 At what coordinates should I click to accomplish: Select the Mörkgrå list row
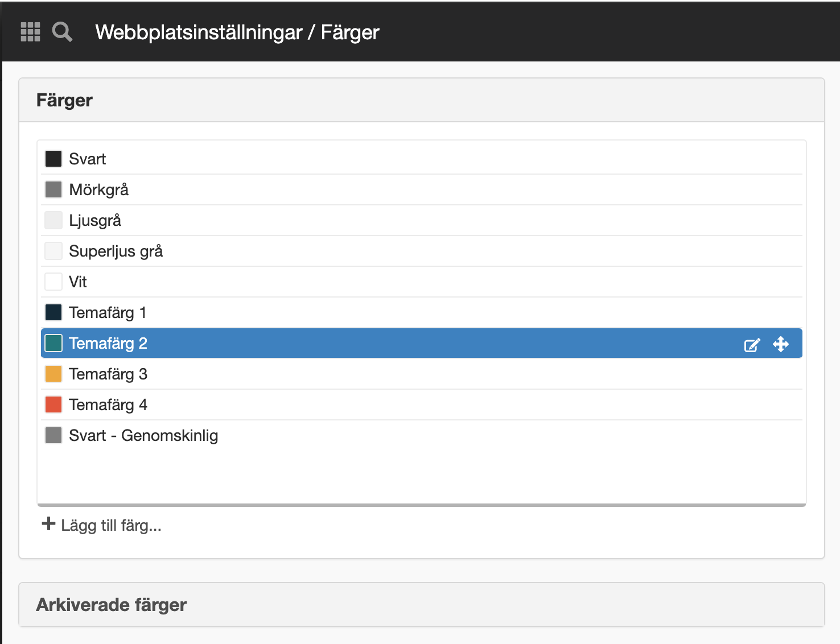tap(422, 189)
